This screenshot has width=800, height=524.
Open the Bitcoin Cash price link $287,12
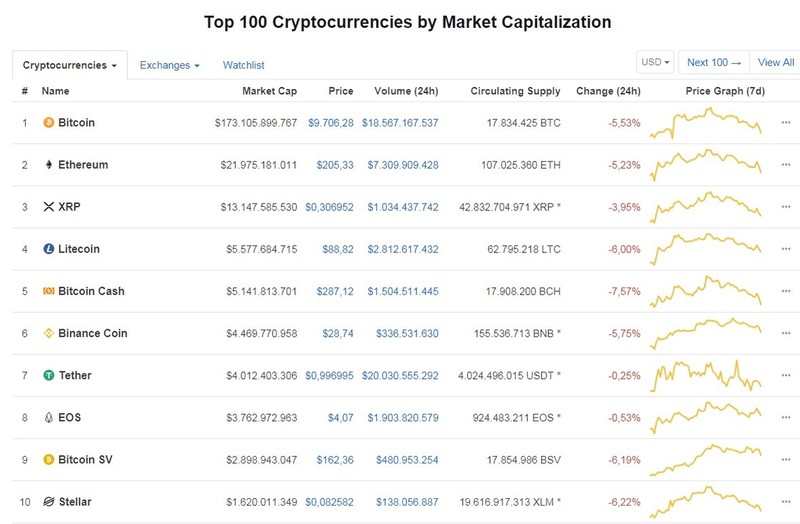pos(335,291)
